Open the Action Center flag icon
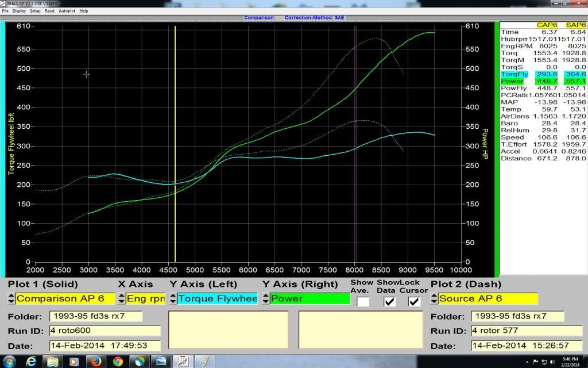 pos(536,362)
